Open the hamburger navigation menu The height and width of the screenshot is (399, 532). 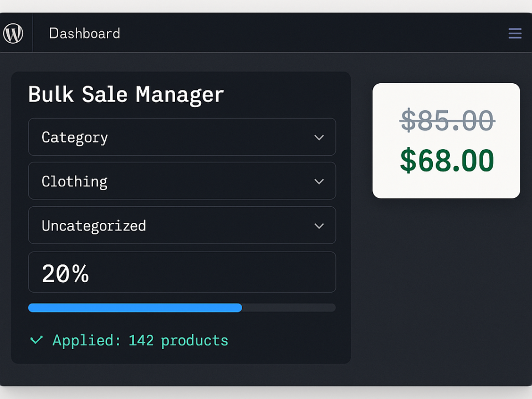515,33
